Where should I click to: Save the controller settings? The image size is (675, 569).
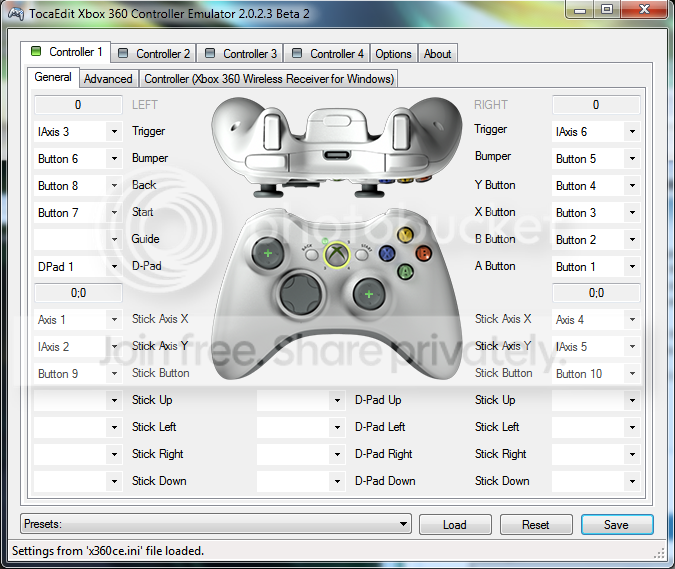click(x=616, y=525)
